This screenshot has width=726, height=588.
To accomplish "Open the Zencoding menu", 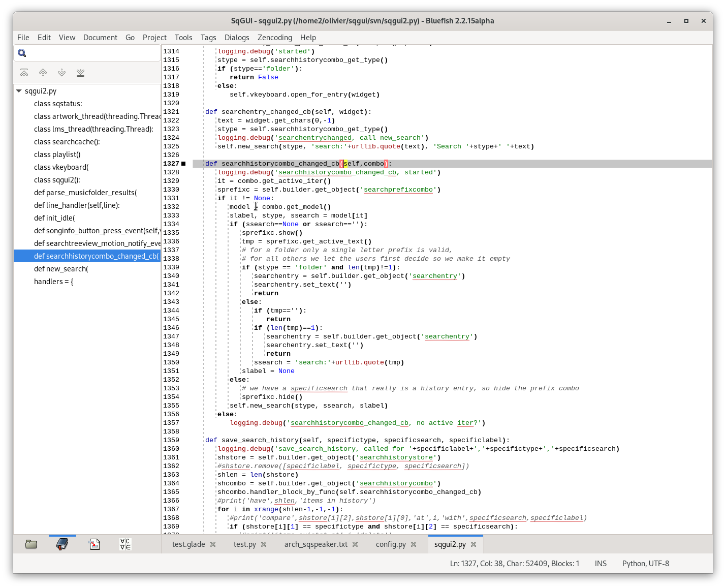I will [274, 38].
